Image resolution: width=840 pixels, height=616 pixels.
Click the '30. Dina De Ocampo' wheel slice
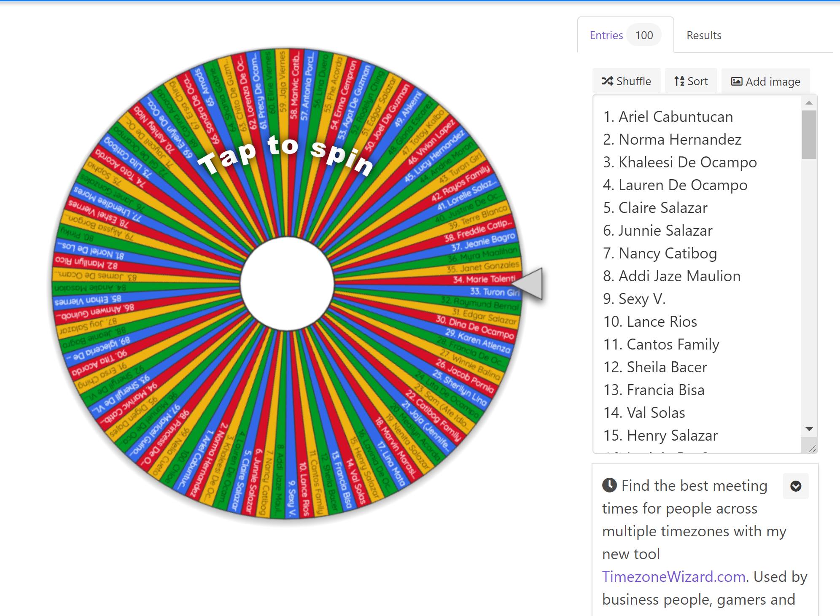coord(475,327)
